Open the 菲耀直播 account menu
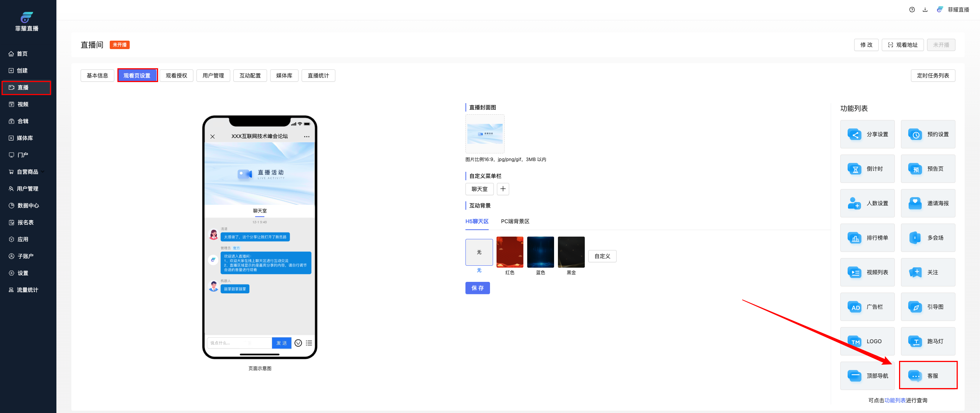Screen dimensions: 980x413 (x=954, y=10)
